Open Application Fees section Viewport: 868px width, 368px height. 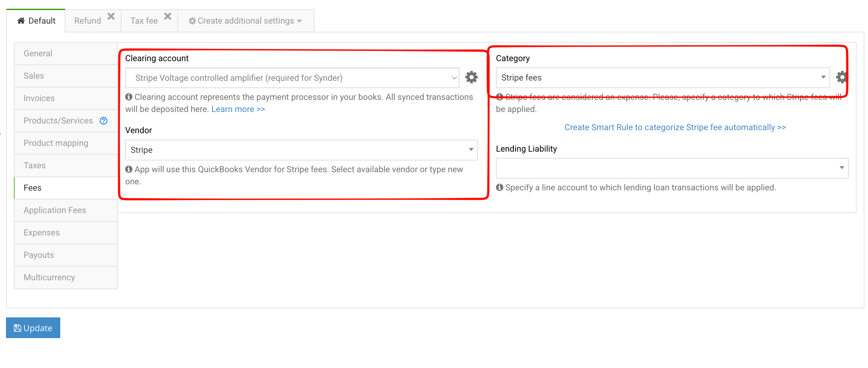[x=66, y=210]
